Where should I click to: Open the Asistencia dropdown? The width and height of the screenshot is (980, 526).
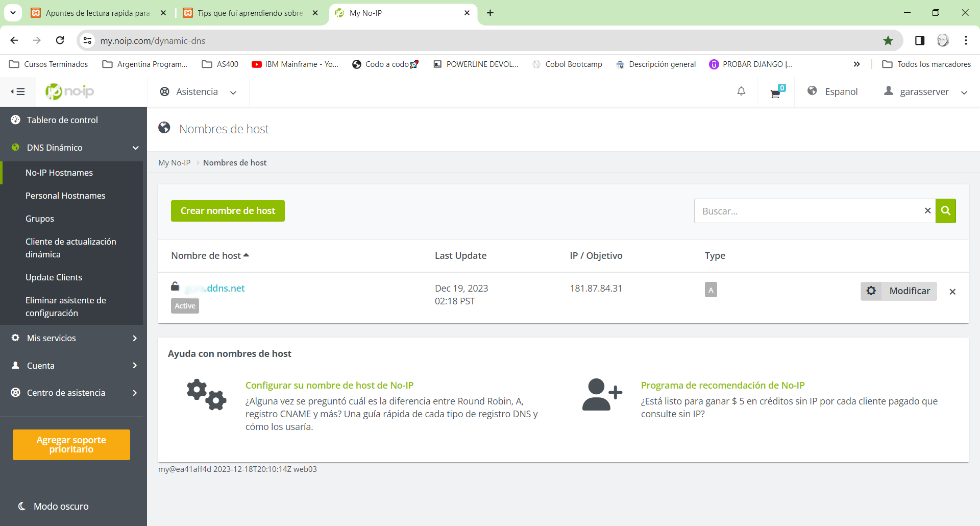point(198,92)
